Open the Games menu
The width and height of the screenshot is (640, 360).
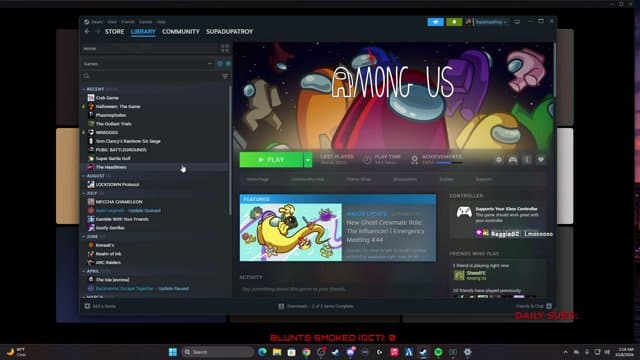coord(146,22)
